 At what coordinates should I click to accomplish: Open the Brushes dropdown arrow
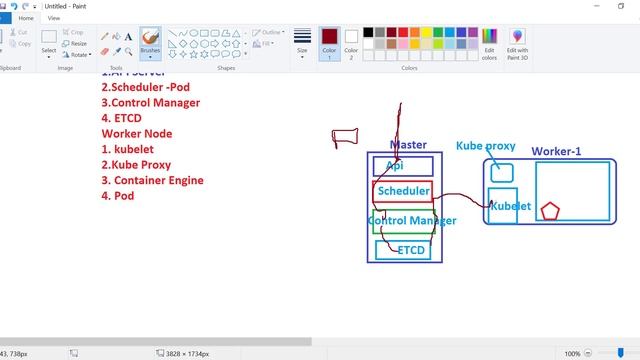[x=150, y=57]
